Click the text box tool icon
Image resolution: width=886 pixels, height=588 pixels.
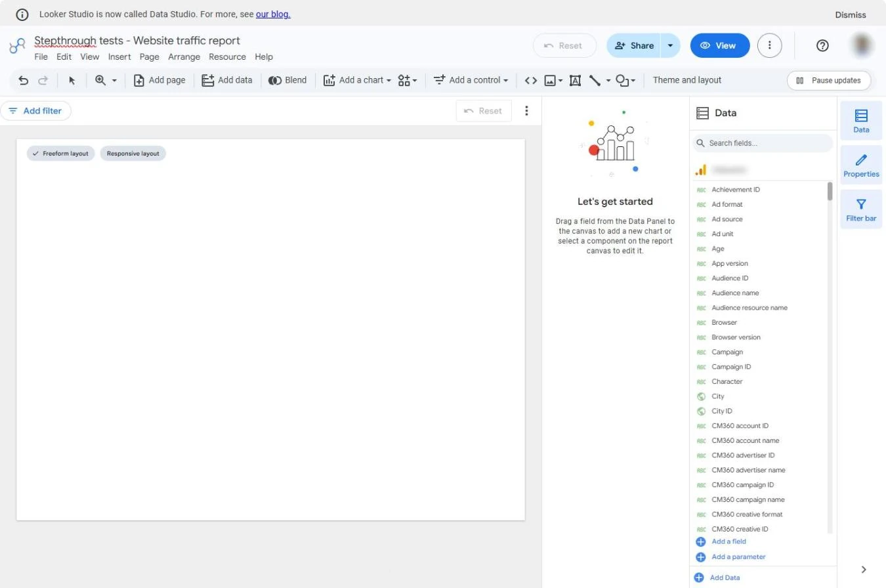pos(575,80)
